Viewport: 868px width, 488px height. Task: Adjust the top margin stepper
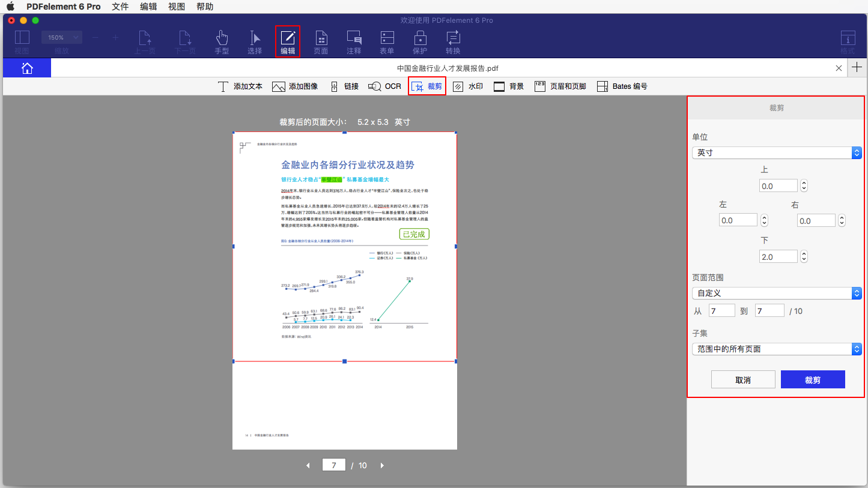tap(804, 186)
